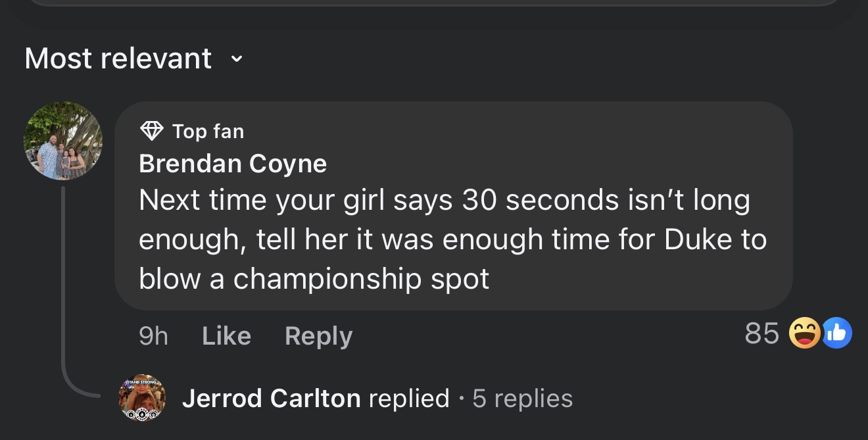Viewport: 868px width, 440px height.
Task: Click the reply thread connector line
Action: tap(64, 289)
